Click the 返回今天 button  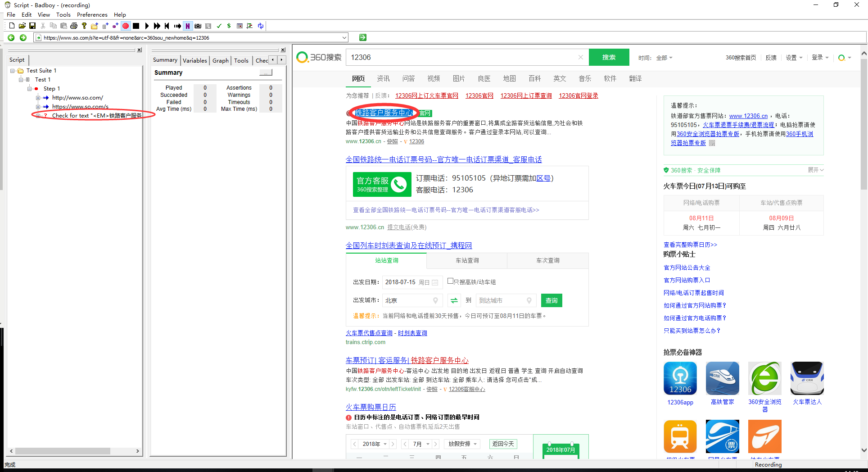coord(503,444)
